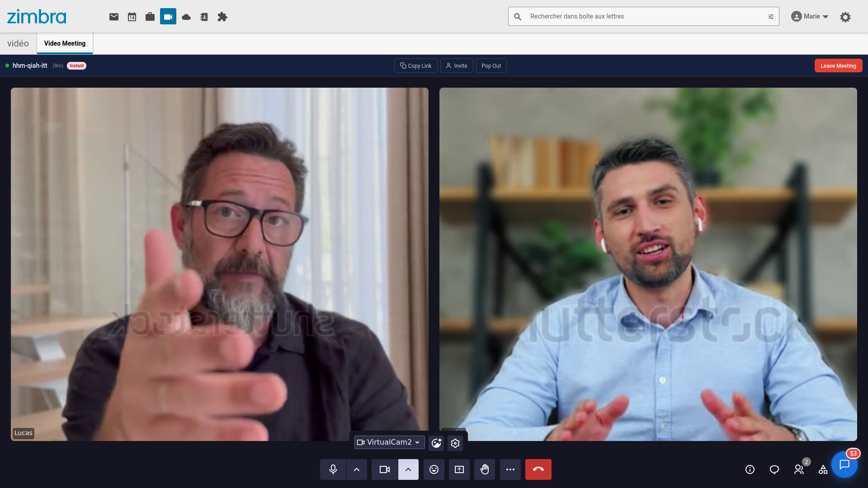868x488 pixels.
Task: Start screen sharing
Action: pos(459,469)
